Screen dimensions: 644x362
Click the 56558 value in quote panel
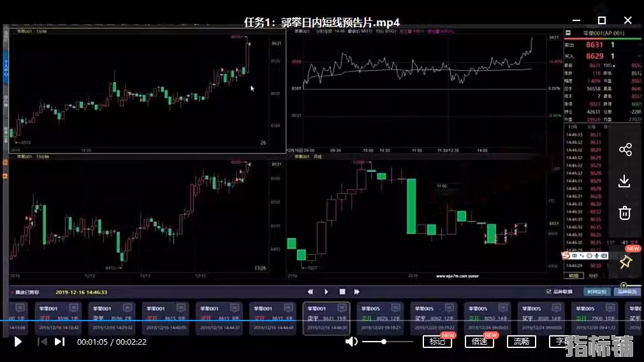(593, 89)
